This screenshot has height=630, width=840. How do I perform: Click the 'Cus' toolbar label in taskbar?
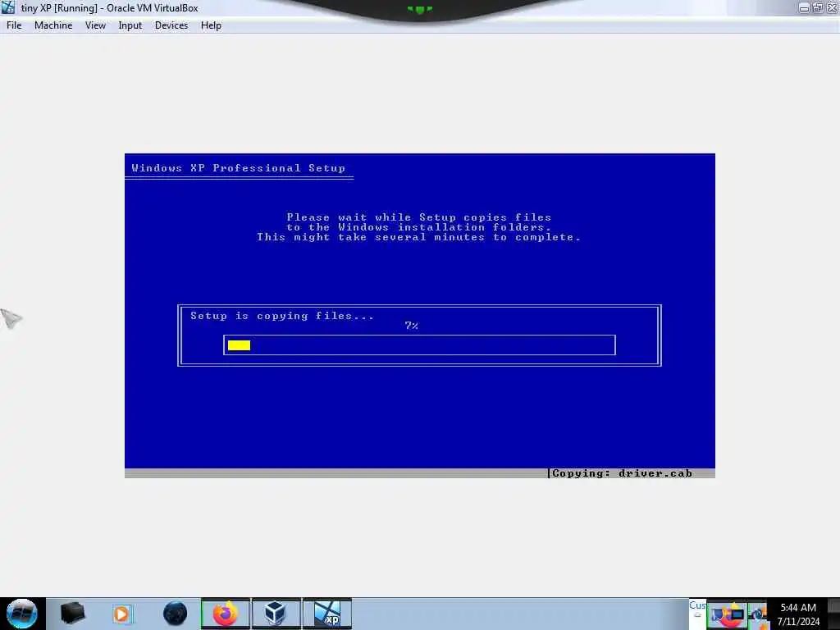point(697,605)
